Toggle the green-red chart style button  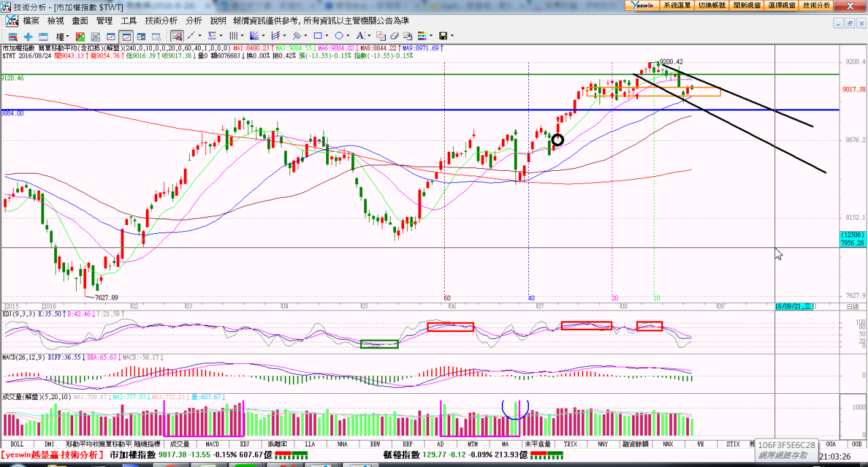point(80,36)
